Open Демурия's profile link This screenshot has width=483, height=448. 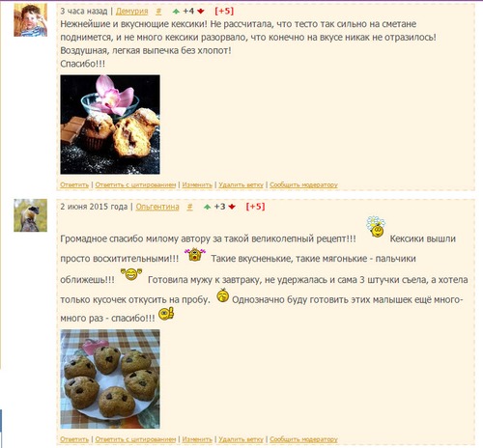(131, 12)
